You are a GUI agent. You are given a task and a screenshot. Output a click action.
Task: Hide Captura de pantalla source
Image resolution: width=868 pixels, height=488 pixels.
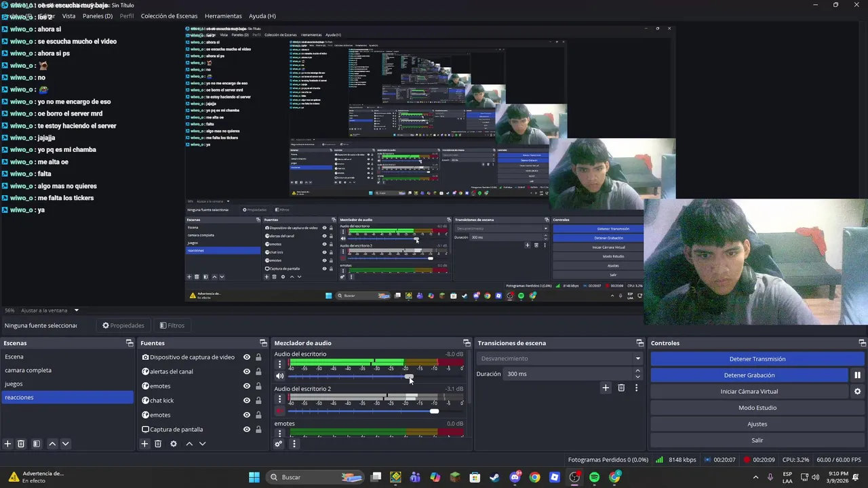click(247, 429)
